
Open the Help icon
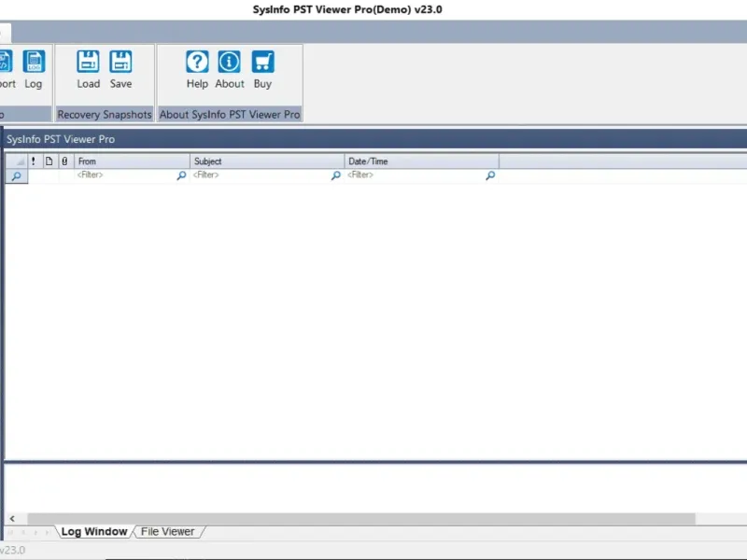pos(197,62)
